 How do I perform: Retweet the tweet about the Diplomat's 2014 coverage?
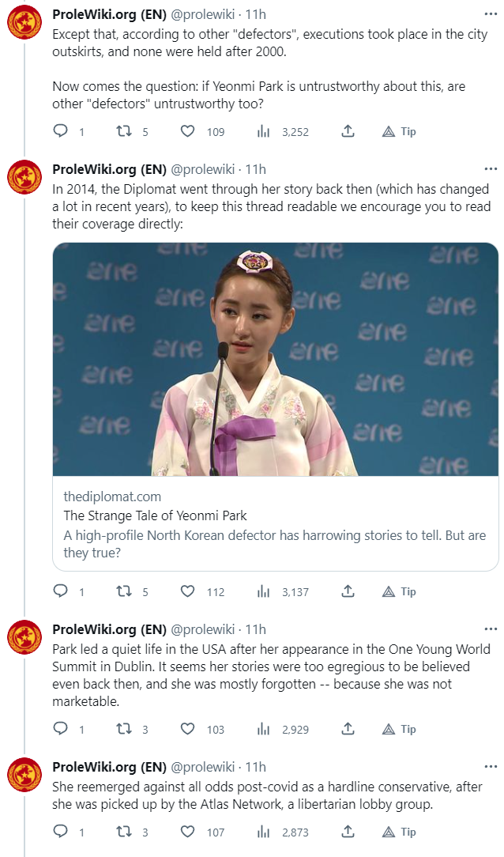pos(124,591)
